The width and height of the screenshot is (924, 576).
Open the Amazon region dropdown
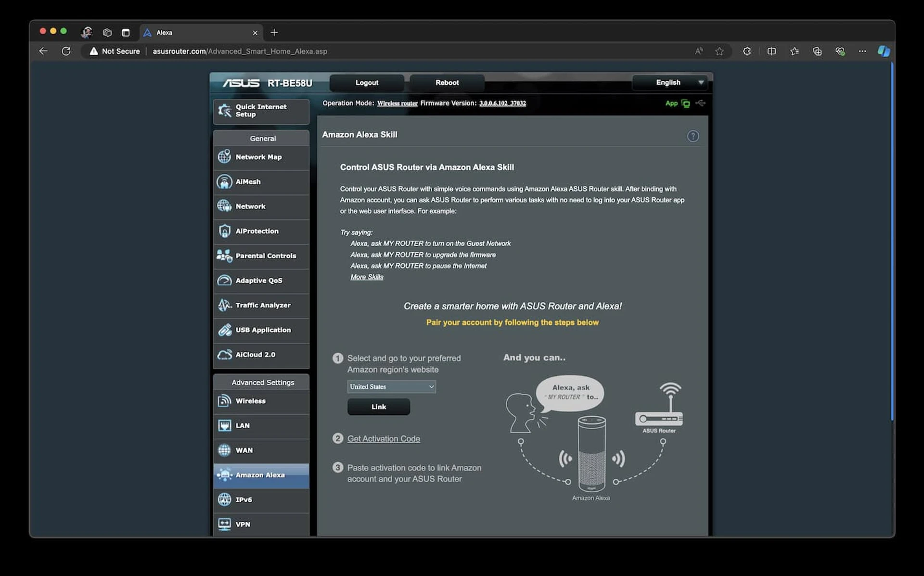(391, 386)
